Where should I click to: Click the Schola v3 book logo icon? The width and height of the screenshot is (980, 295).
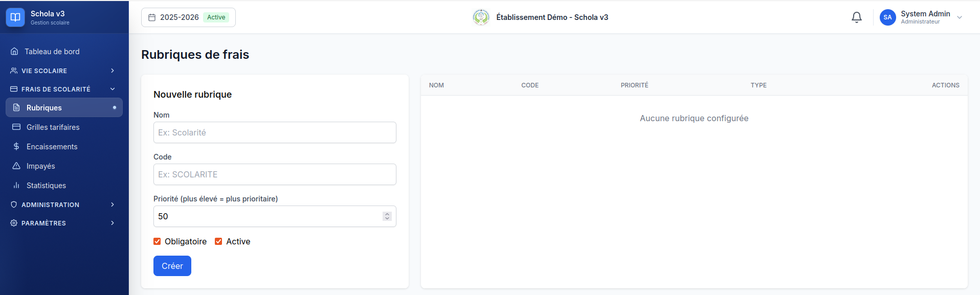point(15,17)
